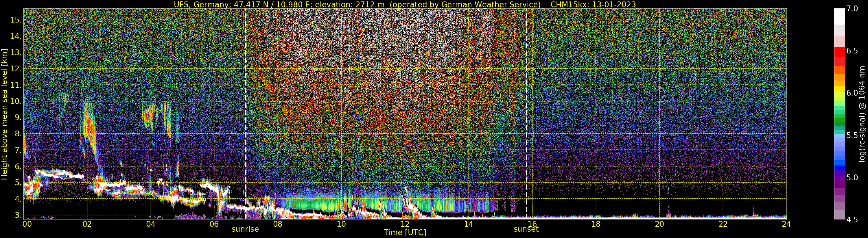
Task: Click the time axis tick '02'
Action: pos(87,224)
